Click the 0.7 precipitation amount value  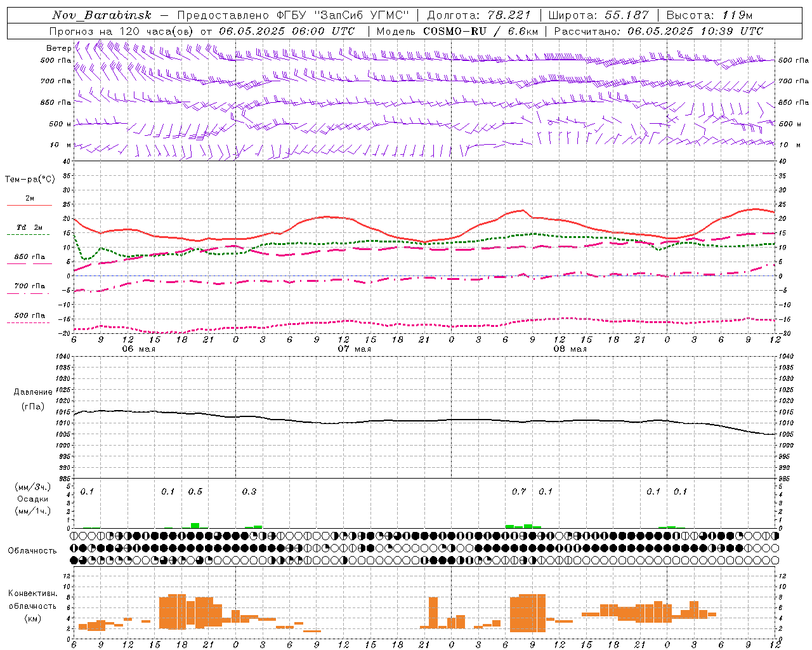click(518, 491)
